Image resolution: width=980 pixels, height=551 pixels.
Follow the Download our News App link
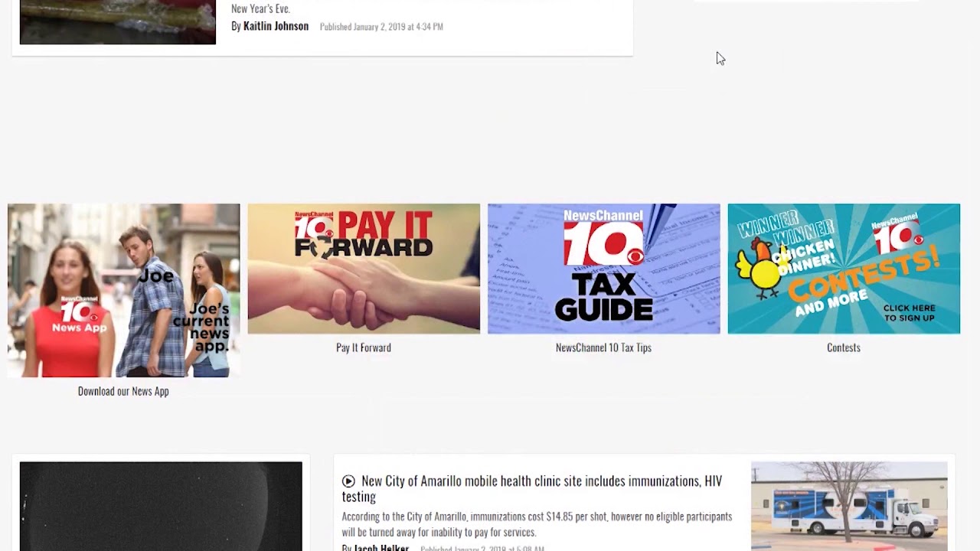pos(123,391)
